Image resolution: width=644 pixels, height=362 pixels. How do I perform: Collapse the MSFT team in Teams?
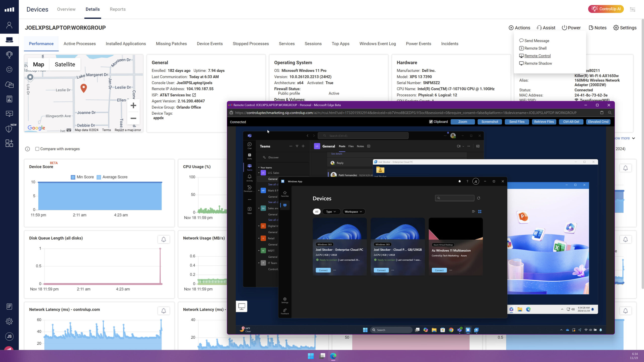coord(259,251)
